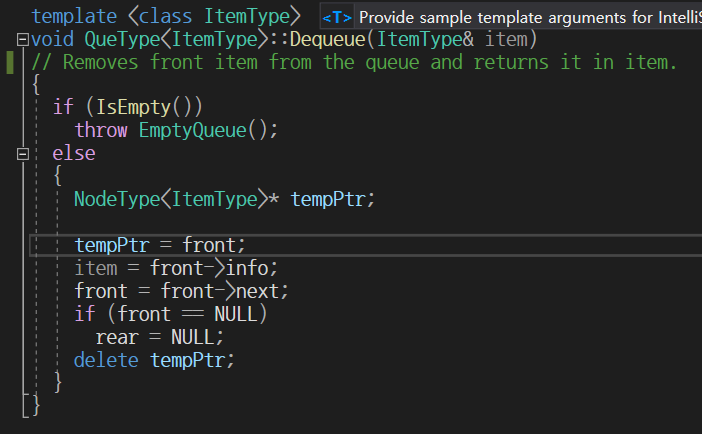Click the <T> template arguments icon
The height and width of the screenshot is (434, 702).
click(x=337, y=17)
